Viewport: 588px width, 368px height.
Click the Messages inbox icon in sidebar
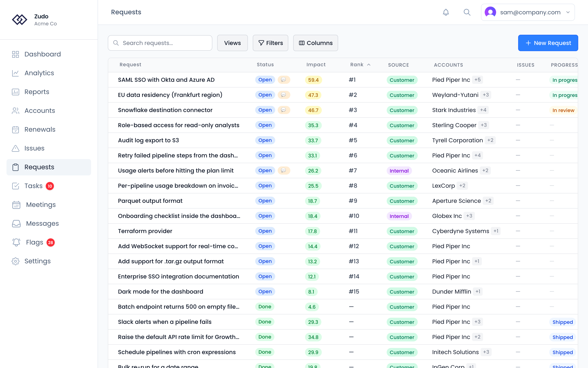click(x=16, y=223)
